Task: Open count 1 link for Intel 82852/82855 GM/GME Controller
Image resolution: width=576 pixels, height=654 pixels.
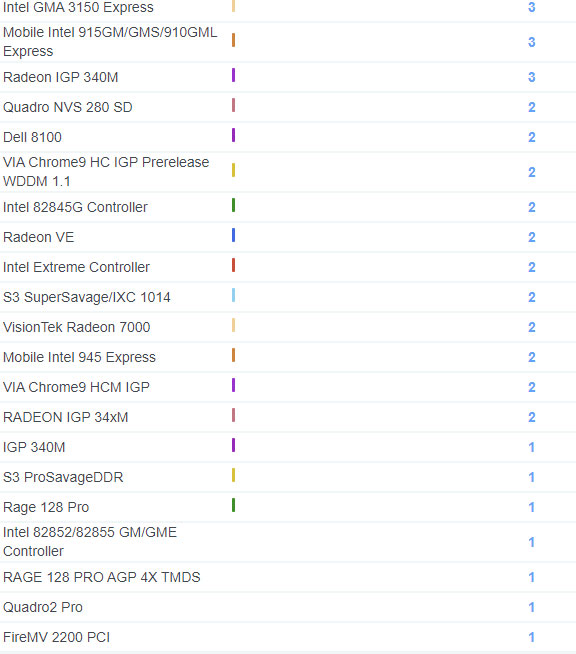Action: [x=531, y=542]
